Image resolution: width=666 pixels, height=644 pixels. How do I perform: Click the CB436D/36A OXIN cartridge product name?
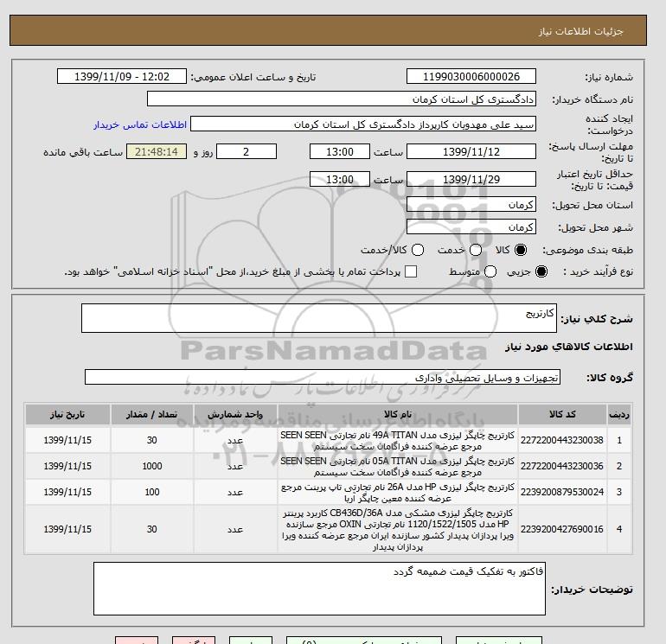398,530
